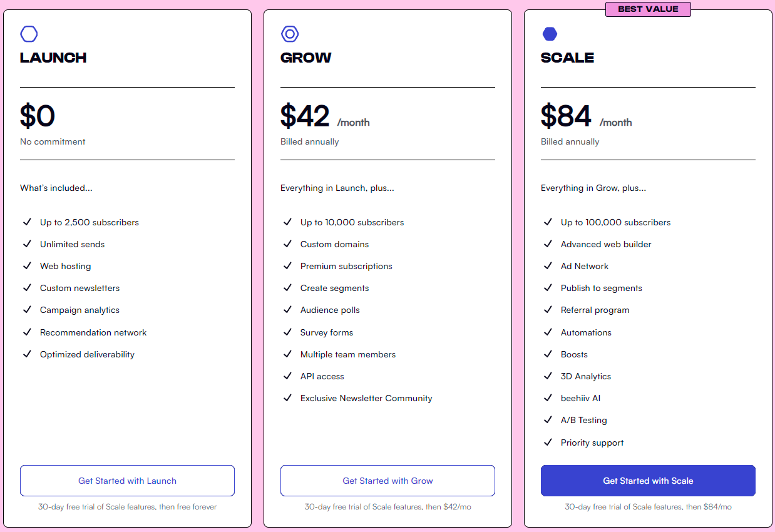Click "Billed annually" under the Scale price
The image size is (775, 532).
point(570,141)
